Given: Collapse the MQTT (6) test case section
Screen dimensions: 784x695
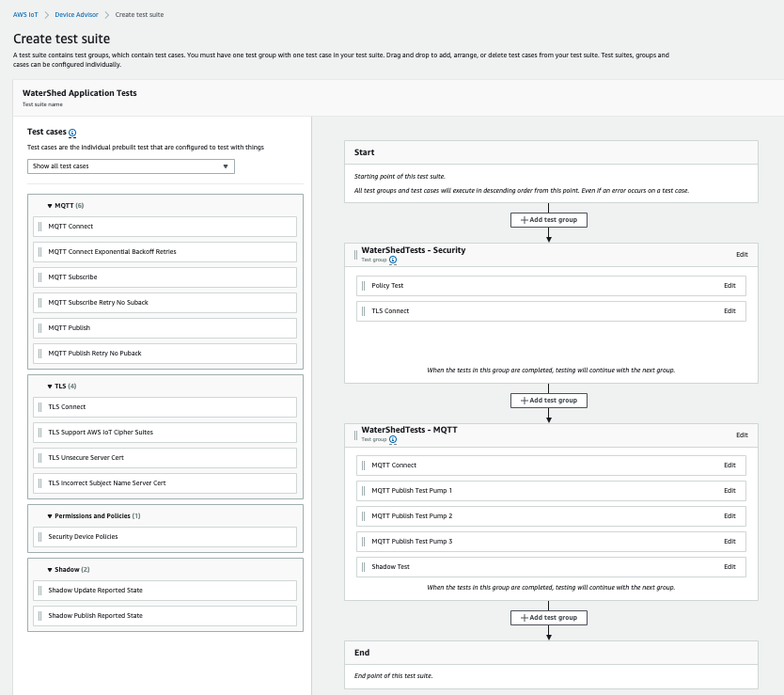Looking at the screenshot, I should 49,205.
